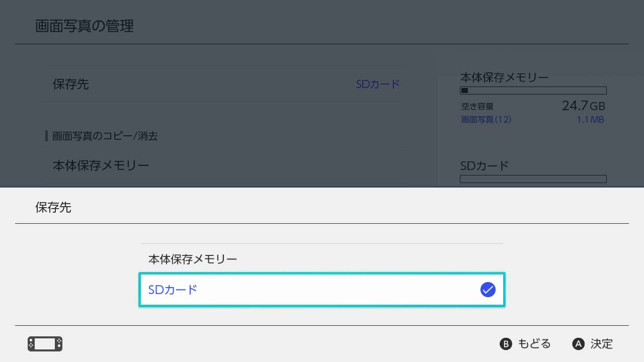Click the 画面写真のコピー/消去 section header
The width and height of the screenshot is (644, 362).
click(105, 136)
